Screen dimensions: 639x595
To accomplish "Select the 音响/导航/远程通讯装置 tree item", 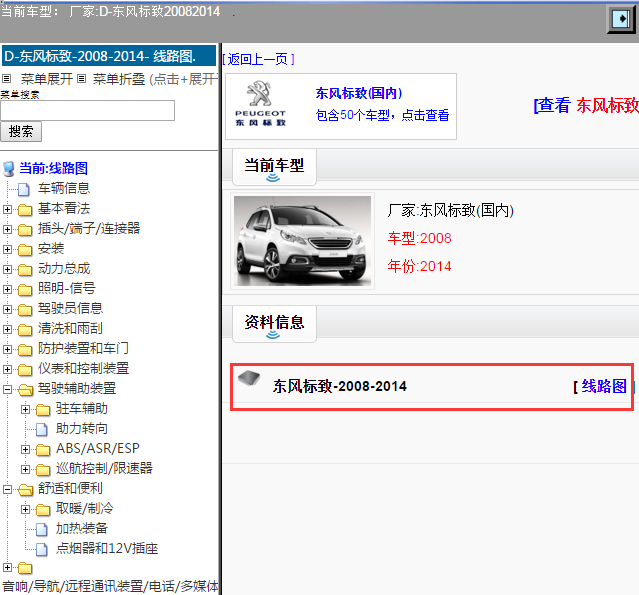I will (x=110, y=586).
